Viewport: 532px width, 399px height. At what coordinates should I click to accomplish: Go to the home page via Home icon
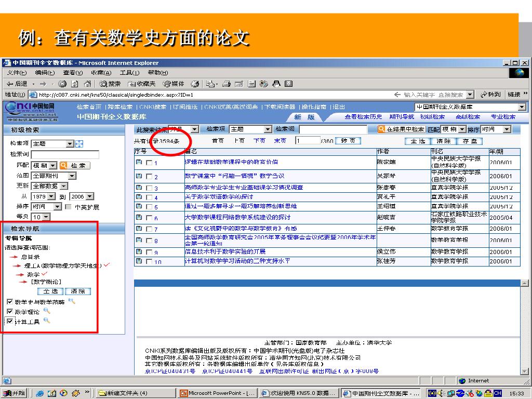coord(87,84)
